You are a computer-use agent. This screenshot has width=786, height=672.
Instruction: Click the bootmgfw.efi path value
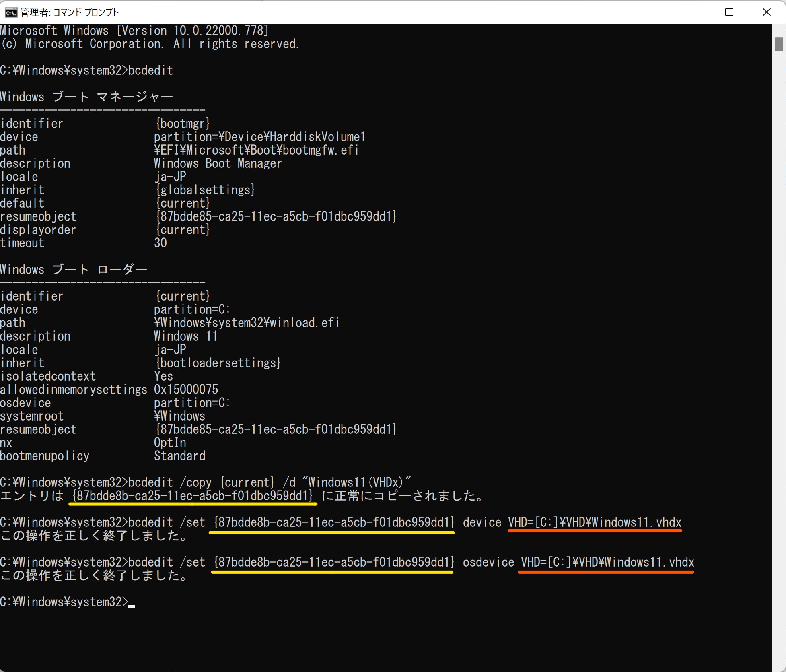(256, 150)
